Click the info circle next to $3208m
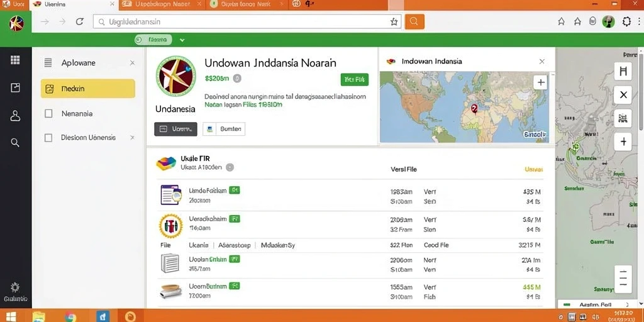The width and height of the screenshot is (644, 322). 237,78
